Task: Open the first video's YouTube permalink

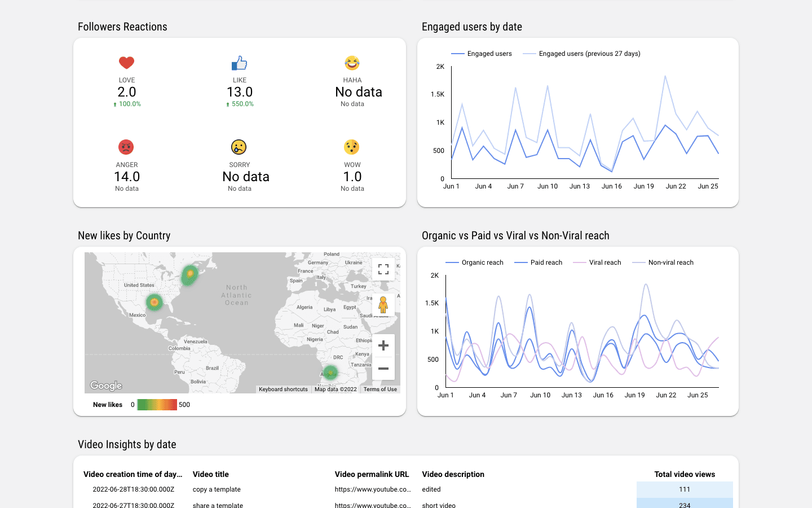Action: coord(373,489)
